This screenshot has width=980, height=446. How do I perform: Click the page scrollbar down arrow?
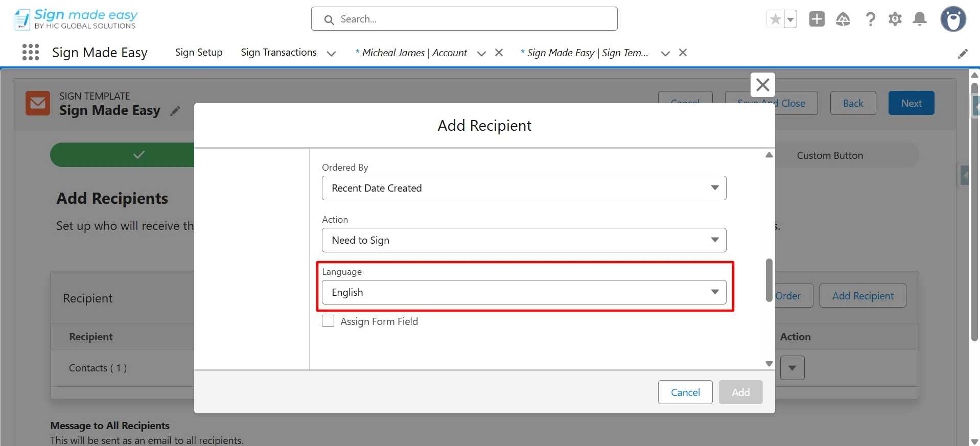tap(974, 441)
